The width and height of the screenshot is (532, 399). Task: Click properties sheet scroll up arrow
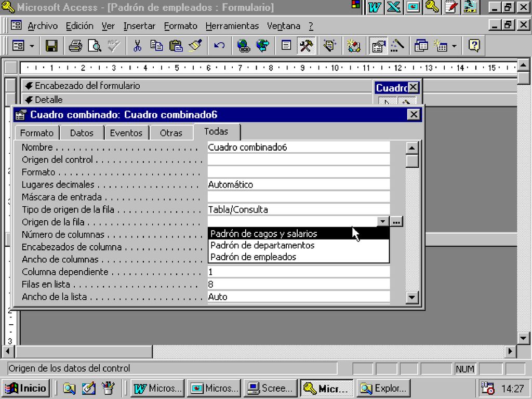coord(411,148)
